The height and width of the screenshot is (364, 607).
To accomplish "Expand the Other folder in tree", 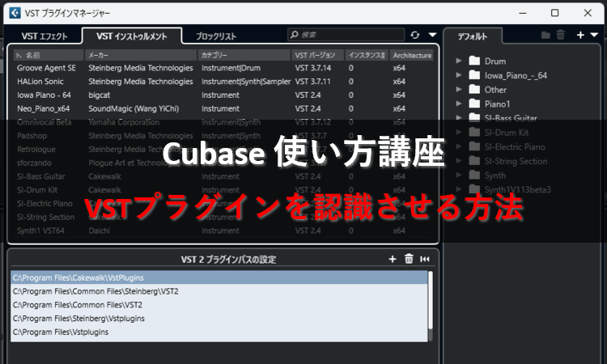I will click(459, 90).
